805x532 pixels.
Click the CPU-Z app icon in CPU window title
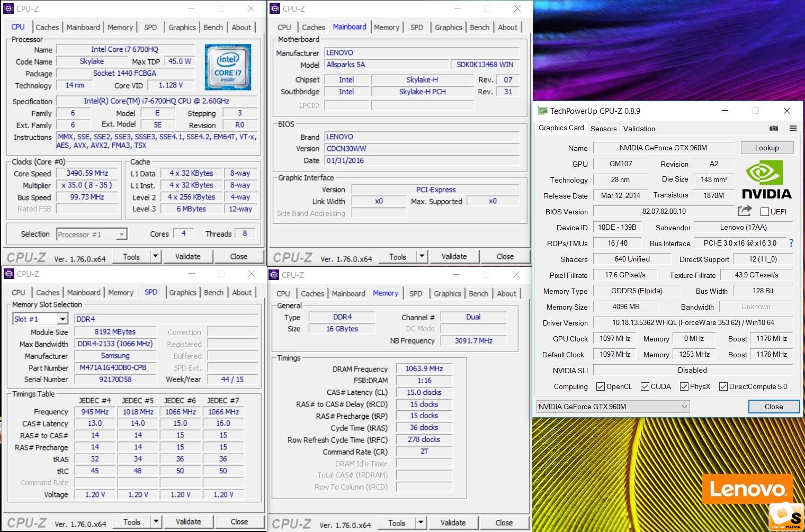pyautogui.click(x=8, y=8)
